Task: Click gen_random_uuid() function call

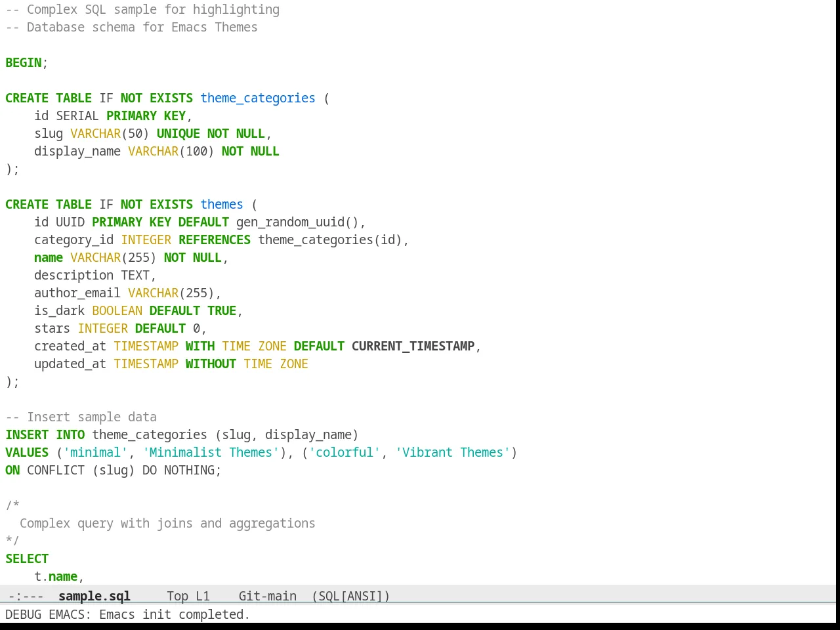Action: pos(297,222)
